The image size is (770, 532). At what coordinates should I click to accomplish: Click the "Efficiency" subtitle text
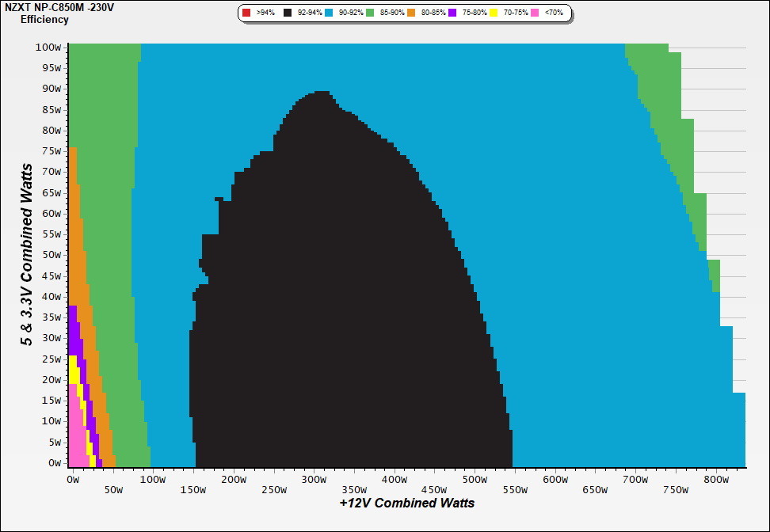(x=44, y=20)
